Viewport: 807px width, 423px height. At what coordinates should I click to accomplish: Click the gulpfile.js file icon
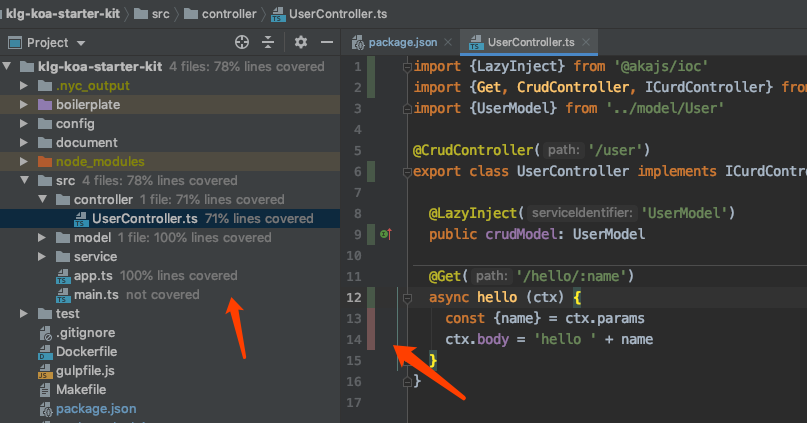click(45, 370)
